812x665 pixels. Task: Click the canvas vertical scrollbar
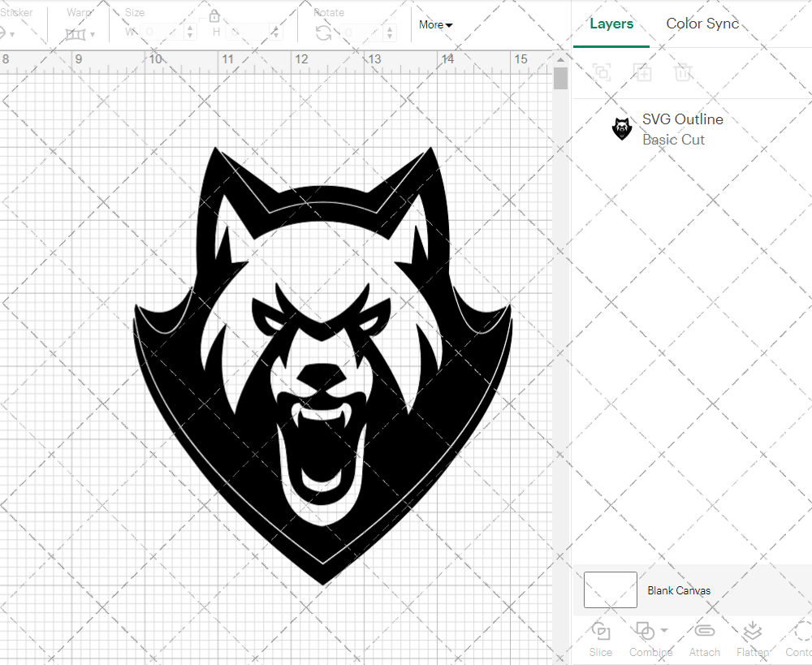coord(560,77)
